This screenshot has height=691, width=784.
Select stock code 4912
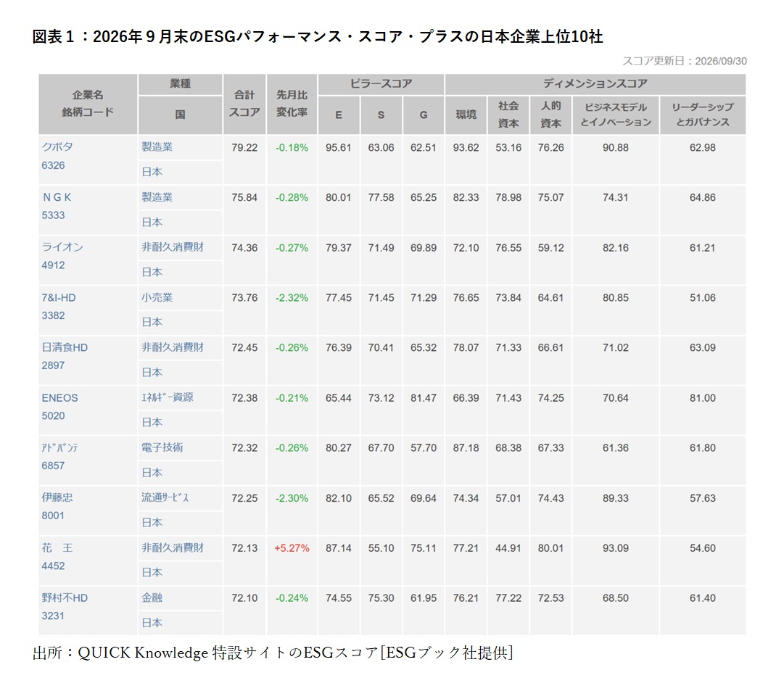[x=53, y=265]
